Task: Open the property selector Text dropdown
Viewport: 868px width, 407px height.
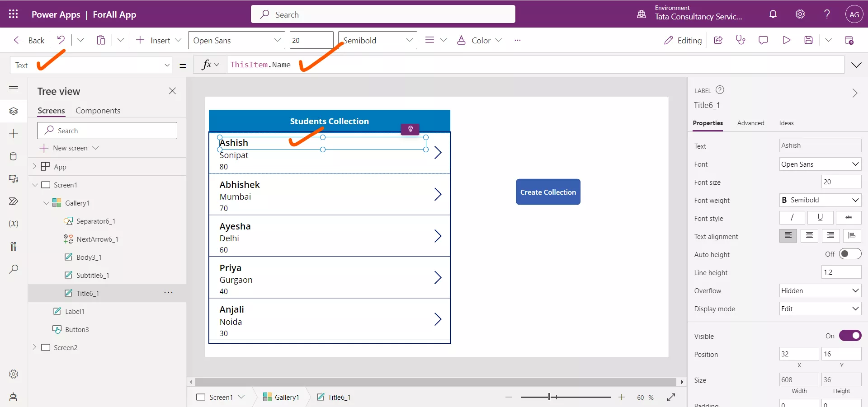Action: click(91, 65)
